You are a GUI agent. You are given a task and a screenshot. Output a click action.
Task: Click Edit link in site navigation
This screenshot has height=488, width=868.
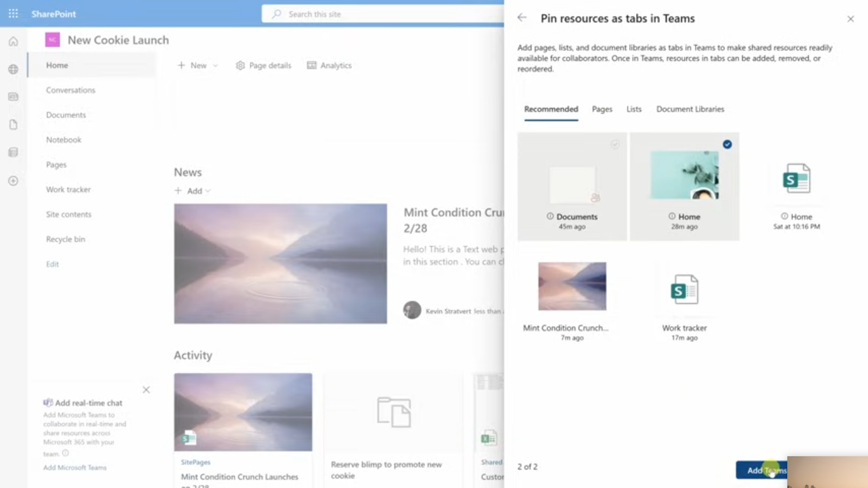click(52, 264)
